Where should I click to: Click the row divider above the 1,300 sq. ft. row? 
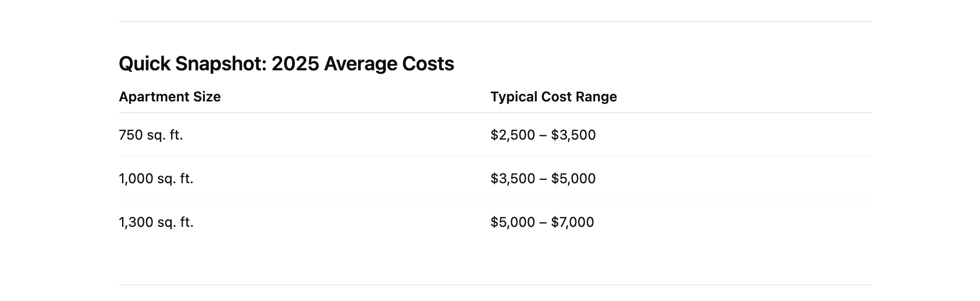pyautogui.click(x=495, y=200)
